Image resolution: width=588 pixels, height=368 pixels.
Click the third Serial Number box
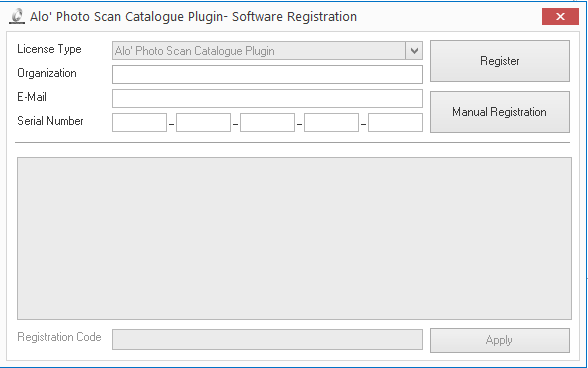(267, 123)
